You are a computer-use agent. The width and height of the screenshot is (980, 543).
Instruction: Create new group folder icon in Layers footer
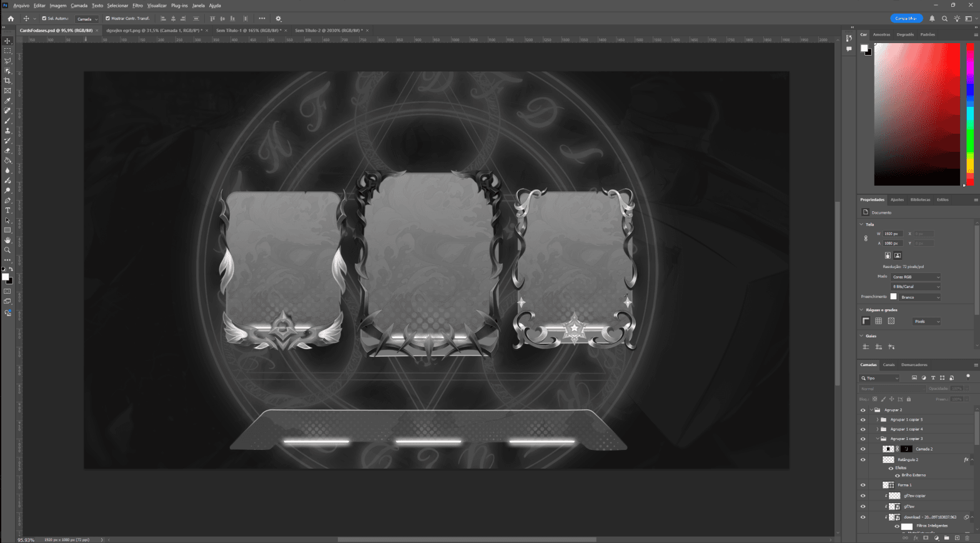pyautogui.click(x=947, y=538)
